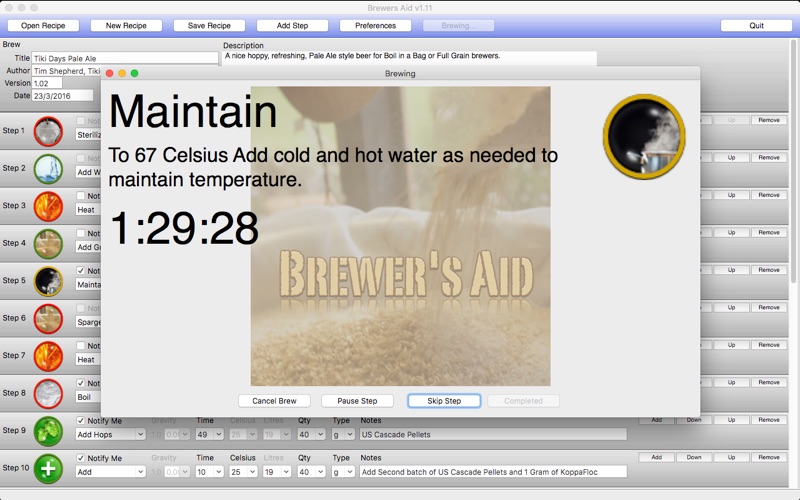800x500 pixels.
Task: Select the Step 6 Sparge icon
Action: [48, 318]
